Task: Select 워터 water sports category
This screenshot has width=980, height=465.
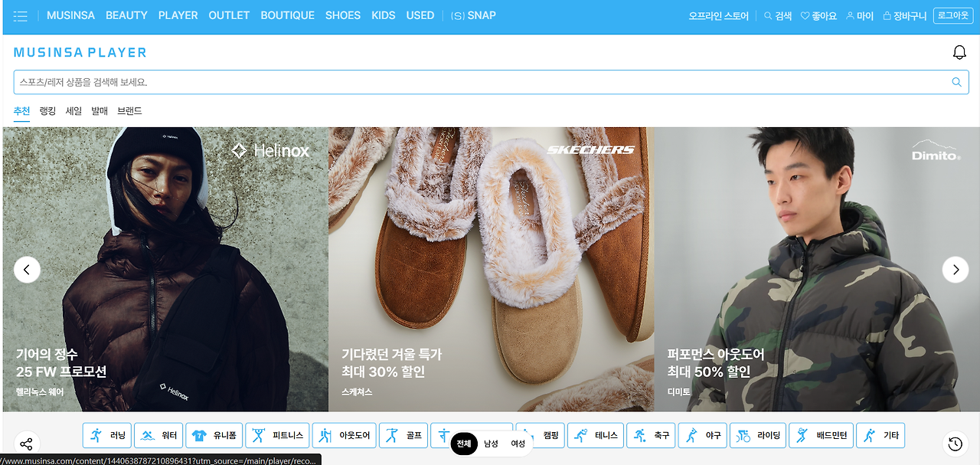Action: pyautogui.click(x=158, y=435)
